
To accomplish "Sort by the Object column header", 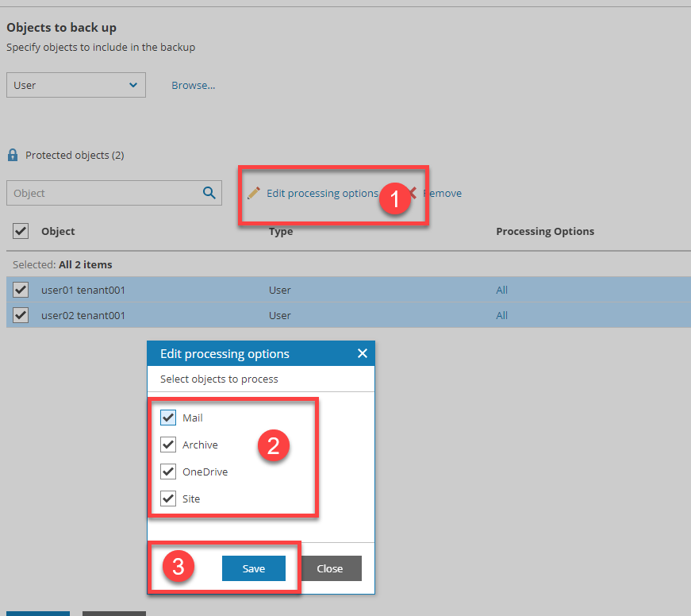I will (58, 231).
